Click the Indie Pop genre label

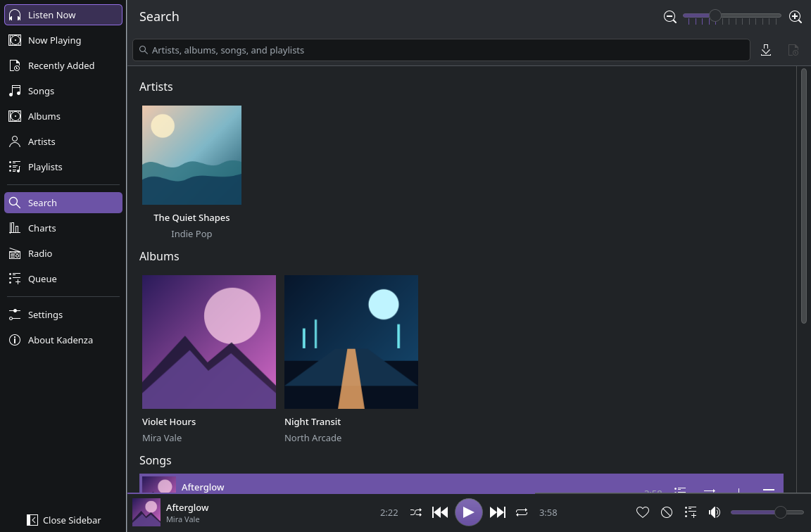pyautogui.click(x=192, y=234)
